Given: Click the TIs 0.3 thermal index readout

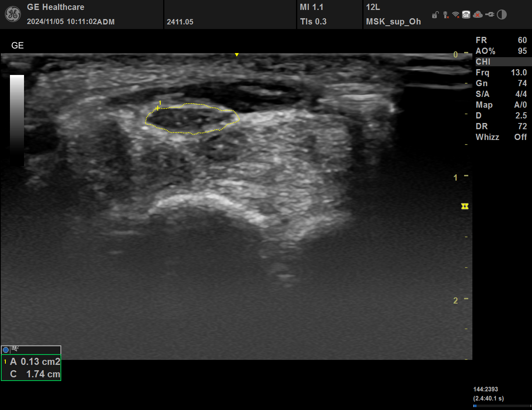Looking at the screenshot, I should click(313, 22).
